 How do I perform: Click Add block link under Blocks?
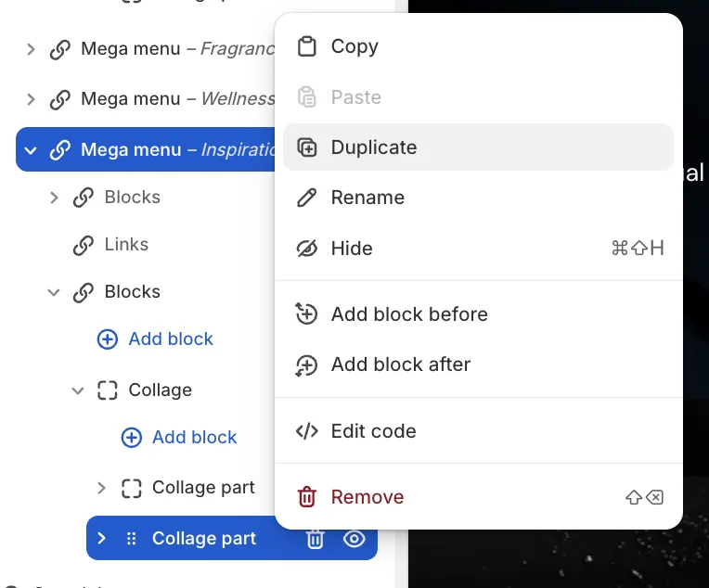170,339
